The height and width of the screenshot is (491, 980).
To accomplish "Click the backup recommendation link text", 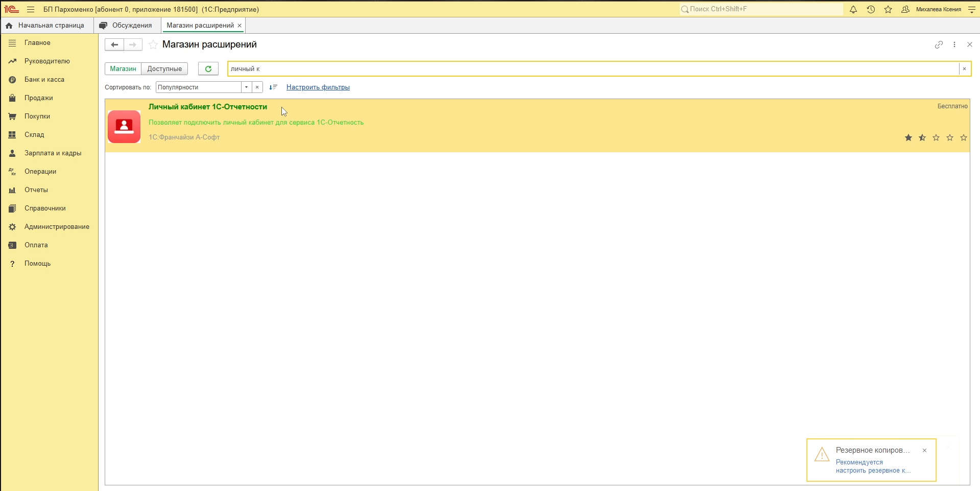I will point(873,466).
